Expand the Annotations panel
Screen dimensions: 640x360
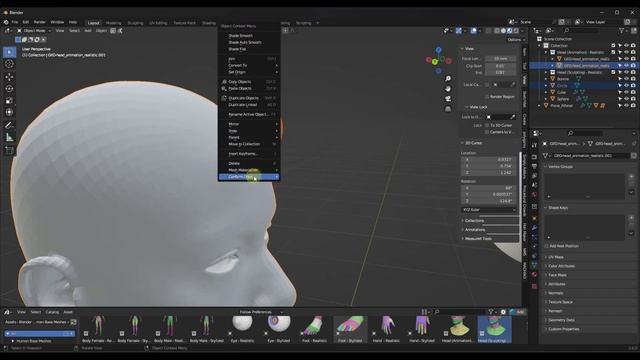(475, 229)
